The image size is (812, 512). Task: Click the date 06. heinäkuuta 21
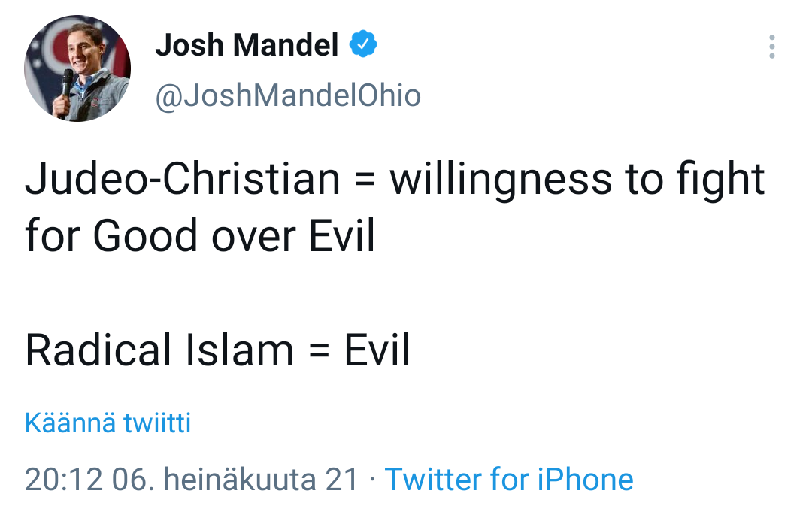[x=235, y=480]
